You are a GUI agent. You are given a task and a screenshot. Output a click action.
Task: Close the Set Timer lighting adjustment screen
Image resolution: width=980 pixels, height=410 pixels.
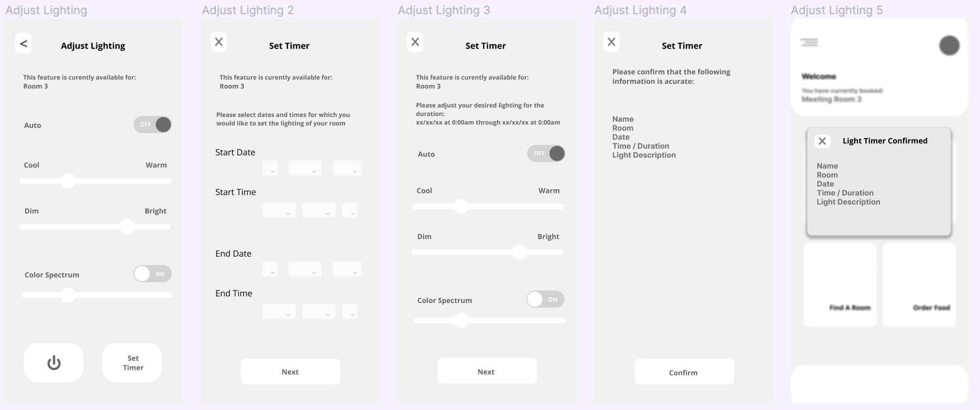pyautogui.click(x=415, y=42)
